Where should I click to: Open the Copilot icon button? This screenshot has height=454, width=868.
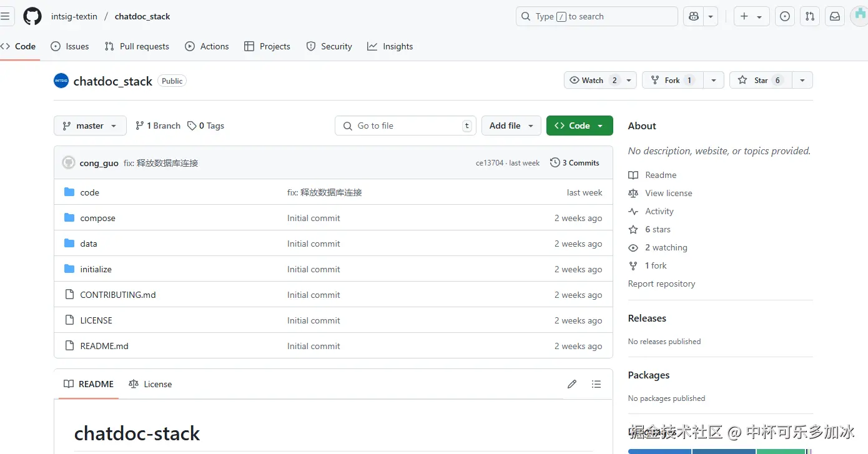[693, 17]
